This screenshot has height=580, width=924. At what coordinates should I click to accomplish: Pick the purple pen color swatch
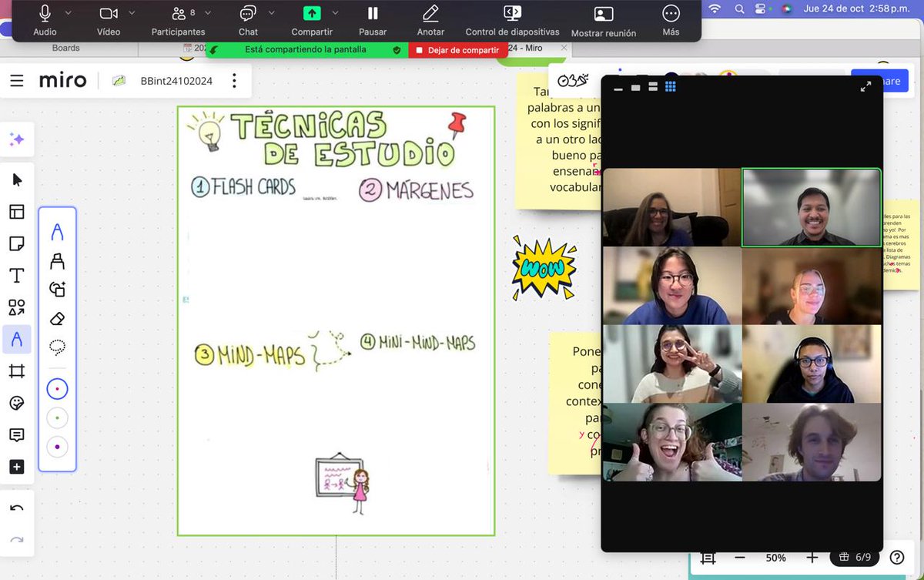pyautogui.click(x=57, y=447)
